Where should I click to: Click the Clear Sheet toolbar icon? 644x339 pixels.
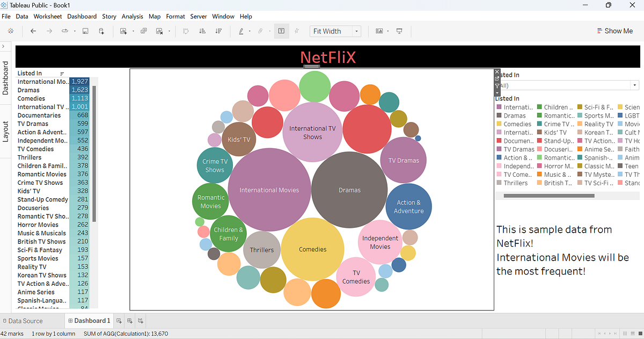click(159, 31)
